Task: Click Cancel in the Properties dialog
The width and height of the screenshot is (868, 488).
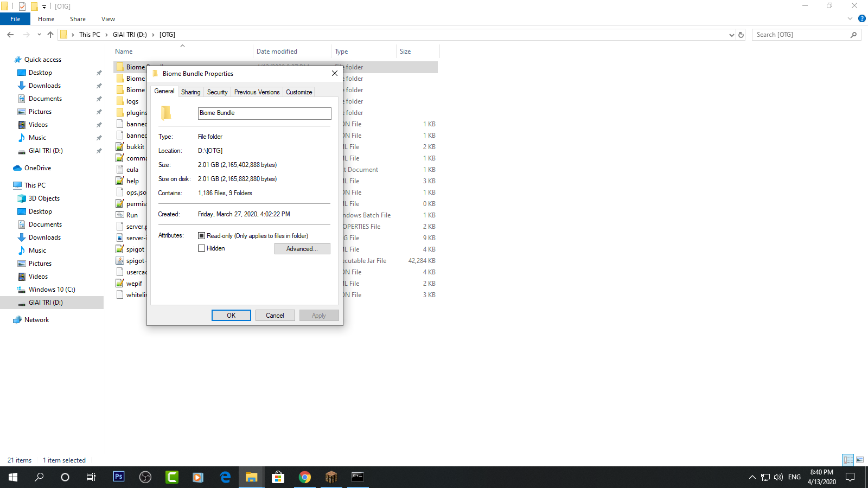Action: coord(275,316)
